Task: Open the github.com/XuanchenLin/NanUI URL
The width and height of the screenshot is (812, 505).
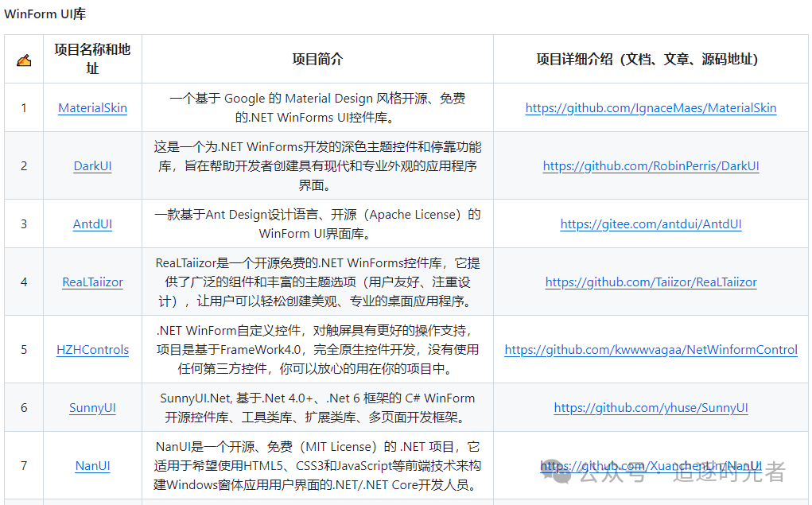Action: 651,466
